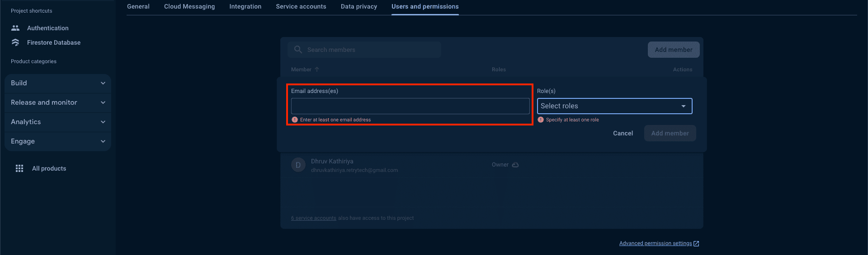The height and width of the screenshot is (255, 868).
Task: Open the Select roles dropdown
Action: (x=614, y=106)
